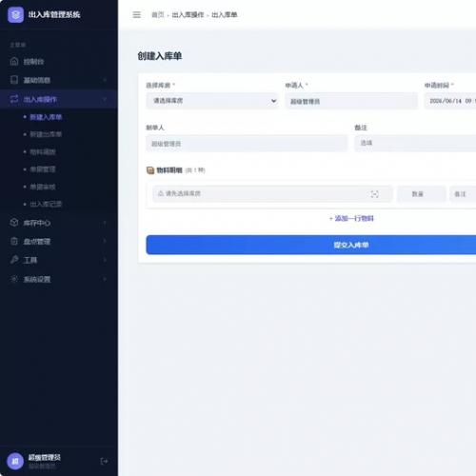
Task: Open 出入库记录 in the sidebar
Action: coord(46,204)
